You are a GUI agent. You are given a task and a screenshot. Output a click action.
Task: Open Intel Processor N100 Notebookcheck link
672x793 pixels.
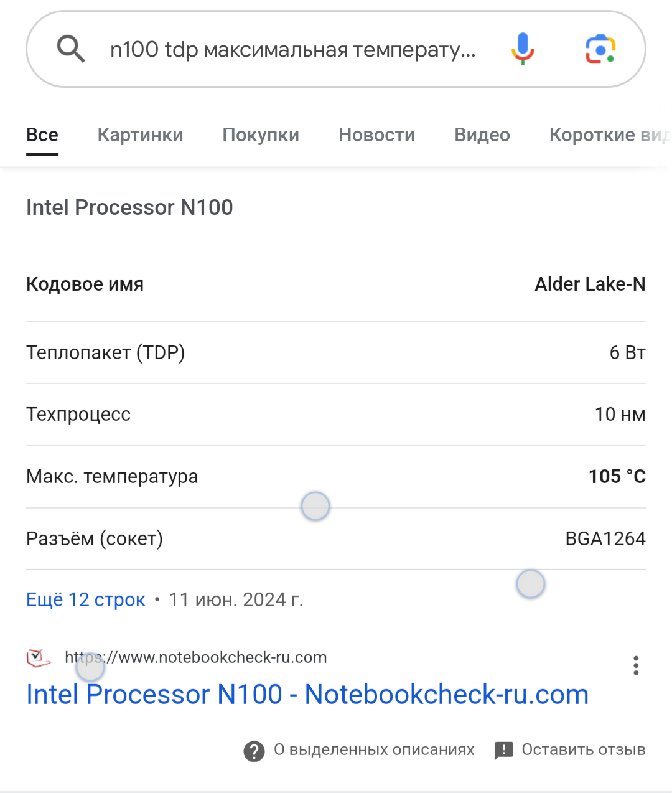[307, 695]
